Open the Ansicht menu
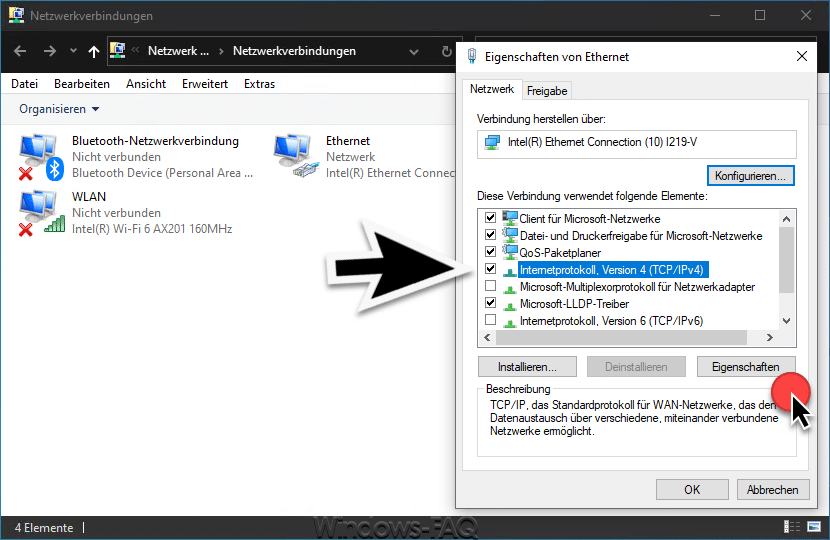Image resolution: width=830 pixels, height=540 pixels. click(x=146, y=84)
